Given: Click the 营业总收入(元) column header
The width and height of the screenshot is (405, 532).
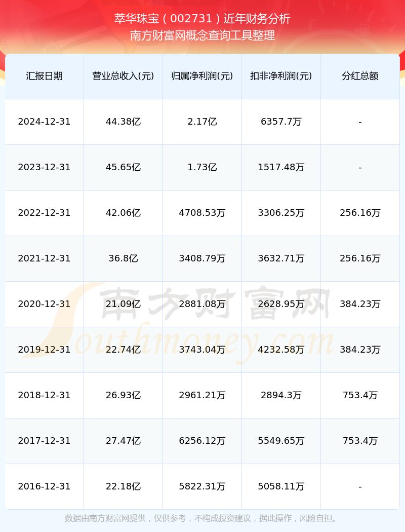Looking at the screenshot, I should click(x=124, y=76).
